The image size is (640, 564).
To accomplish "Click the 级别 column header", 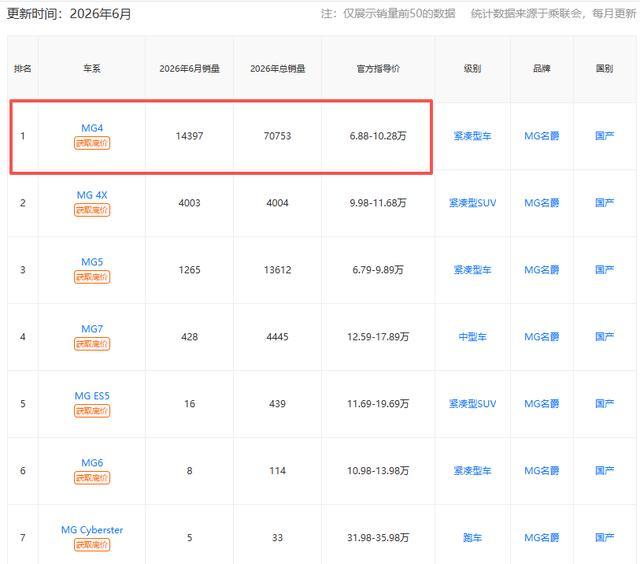I will (472, 69).
